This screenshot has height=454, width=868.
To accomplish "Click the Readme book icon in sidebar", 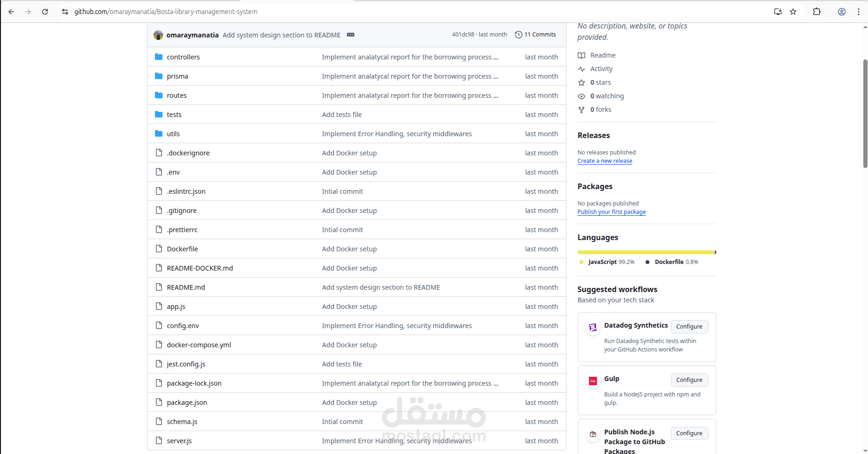I will click(581, 55).
